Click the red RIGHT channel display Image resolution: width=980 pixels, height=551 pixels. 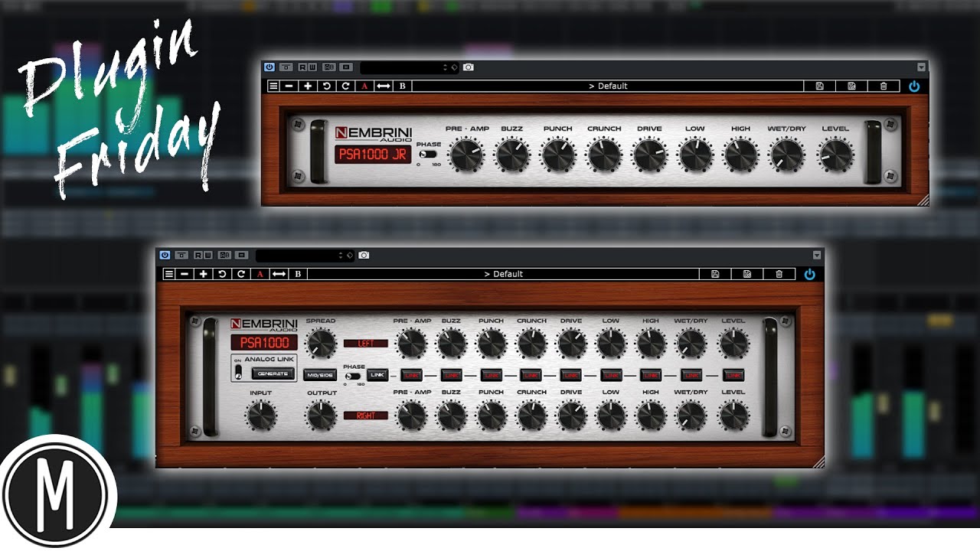pyautogui.click(x=366, y=416)
